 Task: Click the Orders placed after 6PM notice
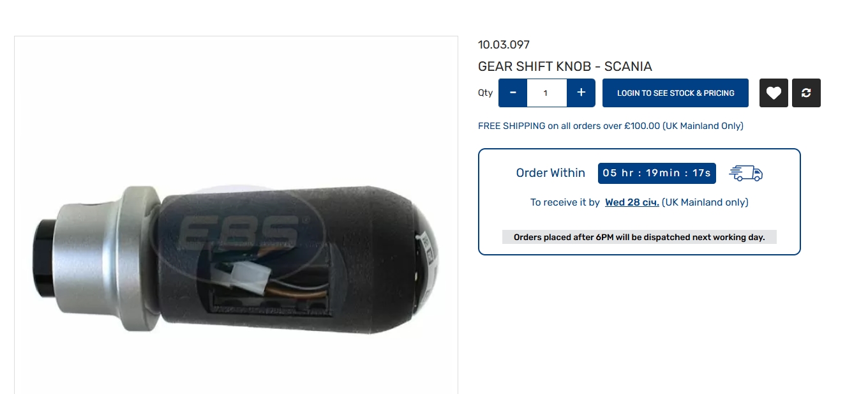639,237
